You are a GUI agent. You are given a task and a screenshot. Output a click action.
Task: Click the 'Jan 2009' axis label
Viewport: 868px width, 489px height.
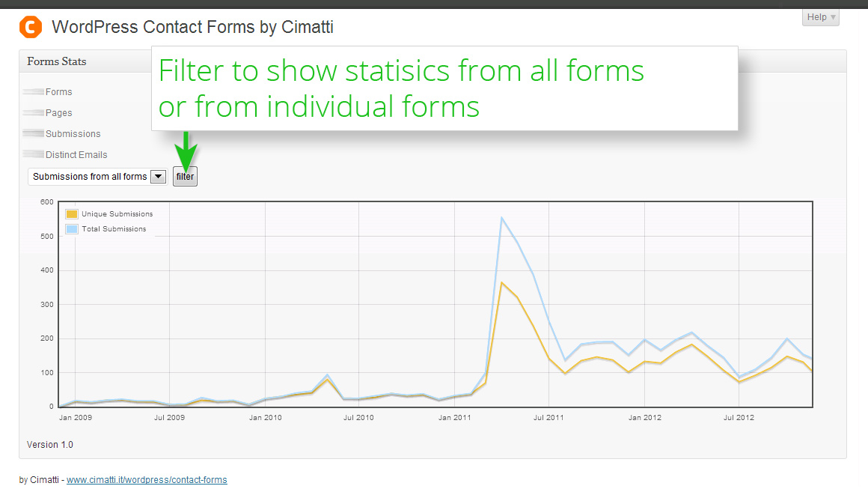pos(76,418)
